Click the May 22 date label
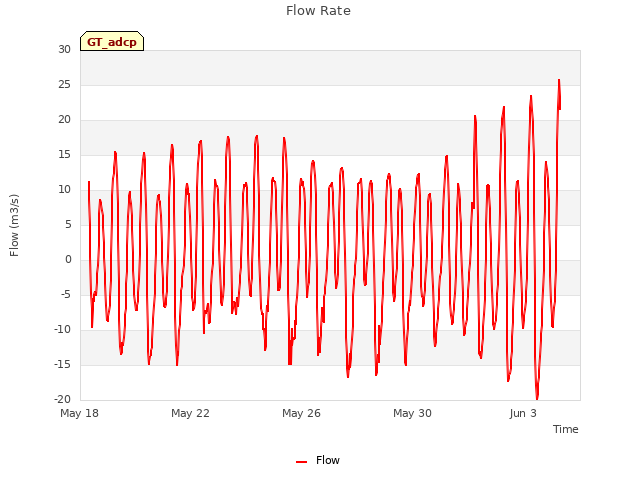Image resolution: width=640 pixels, height=480 pixels. 190,413
